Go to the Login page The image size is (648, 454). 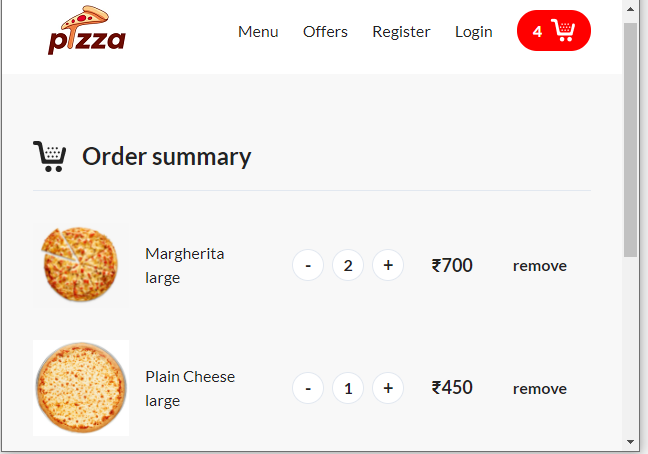click(x=474, y=32)
